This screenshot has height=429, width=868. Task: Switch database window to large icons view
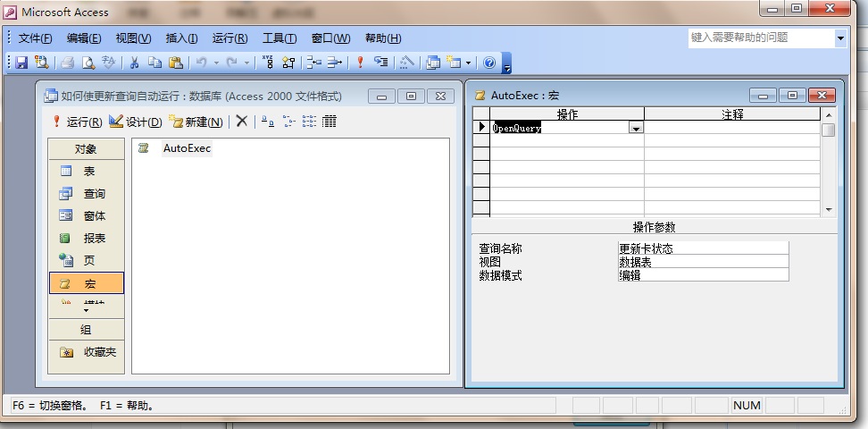267,122
